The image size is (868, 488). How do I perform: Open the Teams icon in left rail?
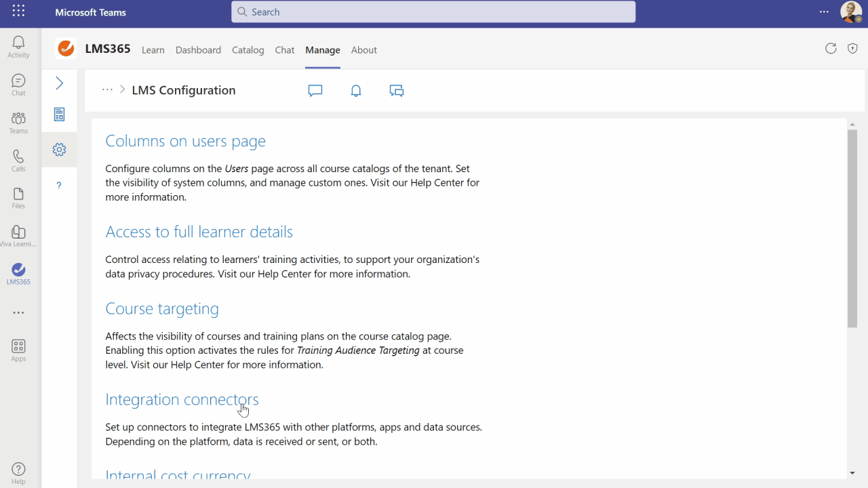point(18,123)
